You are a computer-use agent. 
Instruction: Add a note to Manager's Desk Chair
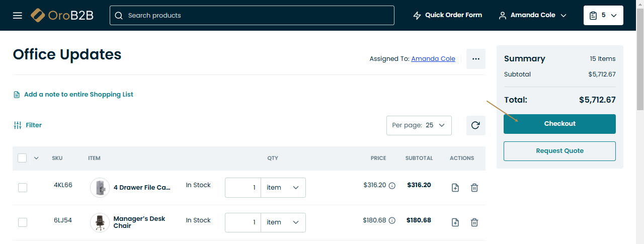(455, 222)
